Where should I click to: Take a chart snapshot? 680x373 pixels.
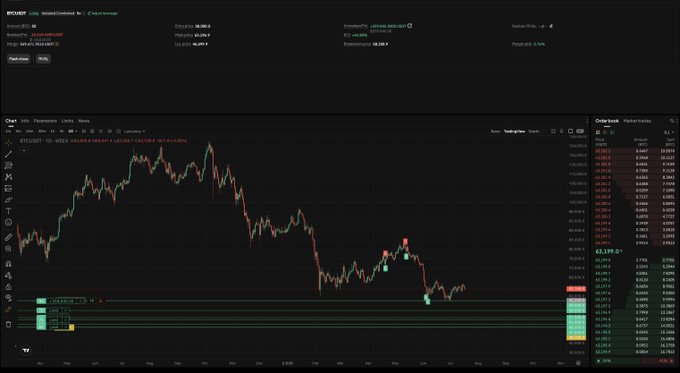click(x=562, y=131)
